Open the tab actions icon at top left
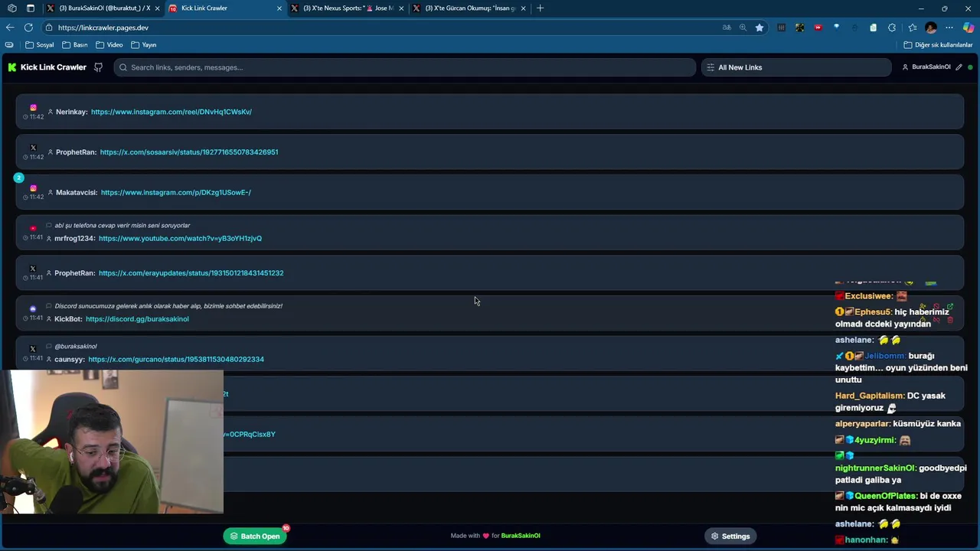The image size is (980, 551). 30,8
